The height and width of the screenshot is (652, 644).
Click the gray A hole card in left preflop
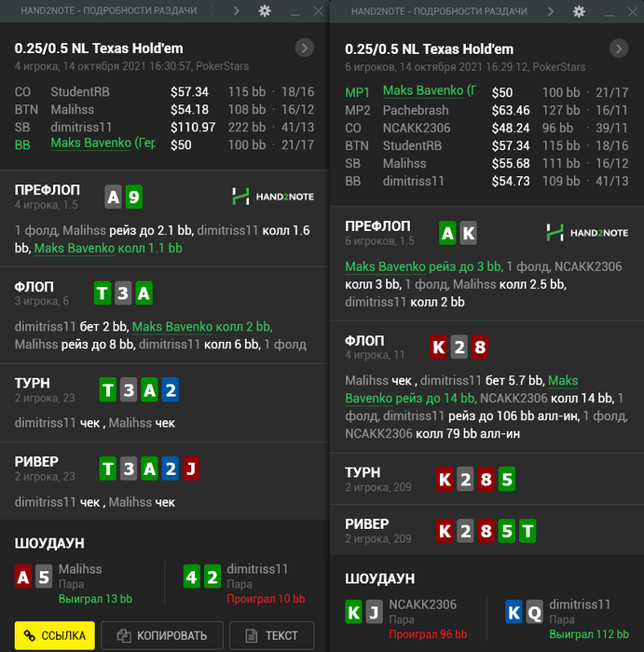tap(113, 197)
